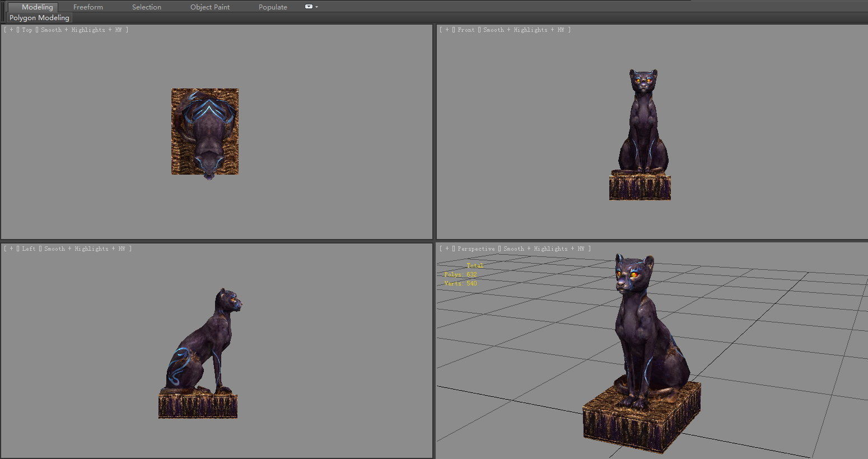Image resolution: width=868 pixels, height=459 pixels.
Task: Open Perspective viewport Smooth + Highlights shading menu
Action: [544, 249]
